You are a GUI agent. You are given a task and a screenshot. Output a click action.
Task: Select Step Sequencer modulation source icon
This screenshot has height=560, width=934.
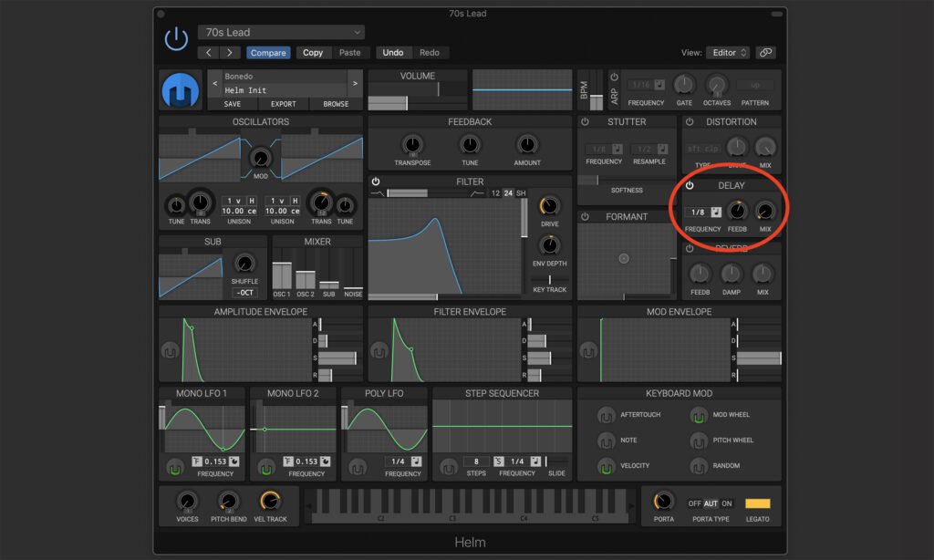tap(449, 468)
